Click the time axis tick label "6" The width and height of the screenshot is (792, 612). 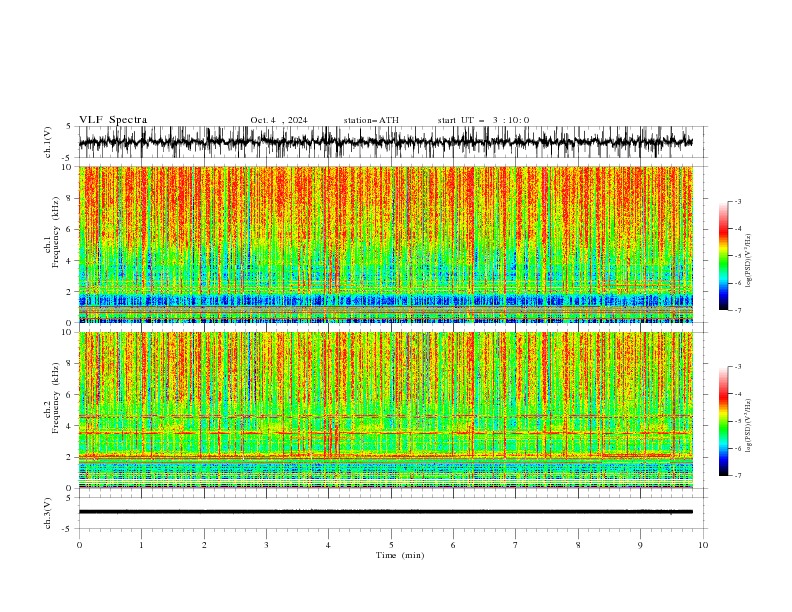pyautogui.click(x=453, y=545)
